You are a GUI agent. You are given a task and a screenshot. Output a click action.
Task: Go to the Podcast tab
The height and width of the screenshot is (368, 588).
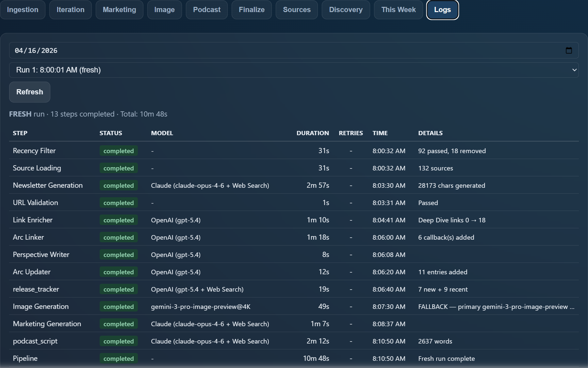207,10
